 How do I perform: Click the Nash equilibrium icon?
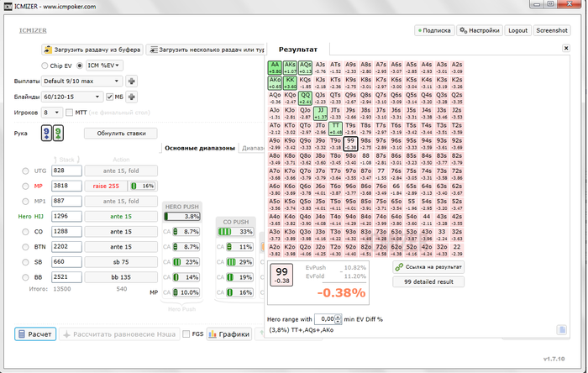66,334
